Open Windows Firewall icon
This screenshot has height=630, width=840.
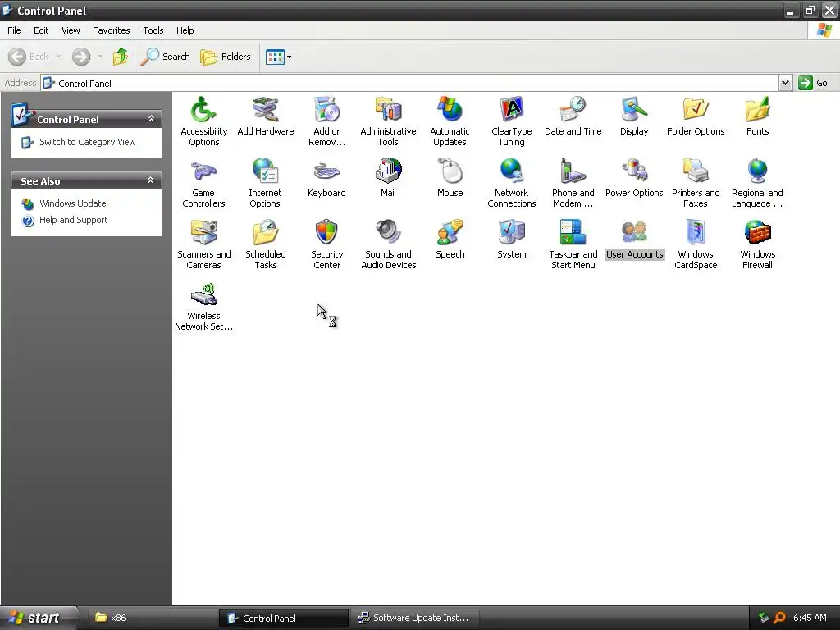757,233
